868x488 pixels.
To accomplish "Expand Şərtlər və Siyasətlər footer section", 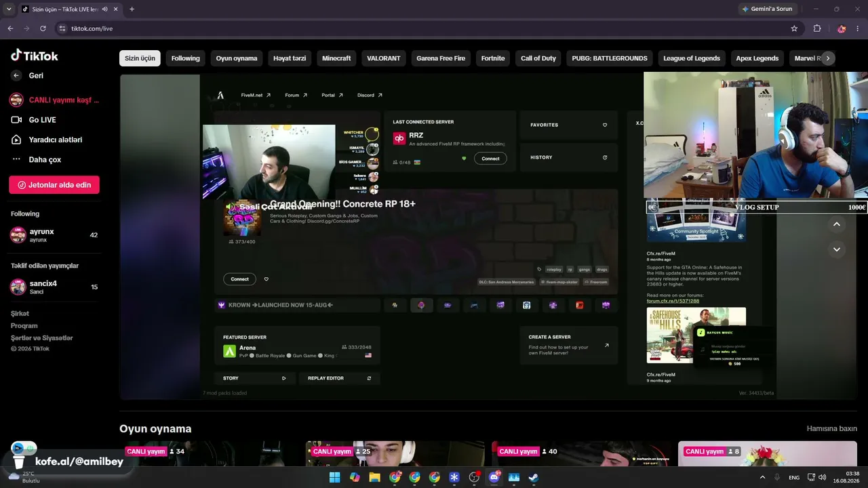I will [x=41, y=338].
